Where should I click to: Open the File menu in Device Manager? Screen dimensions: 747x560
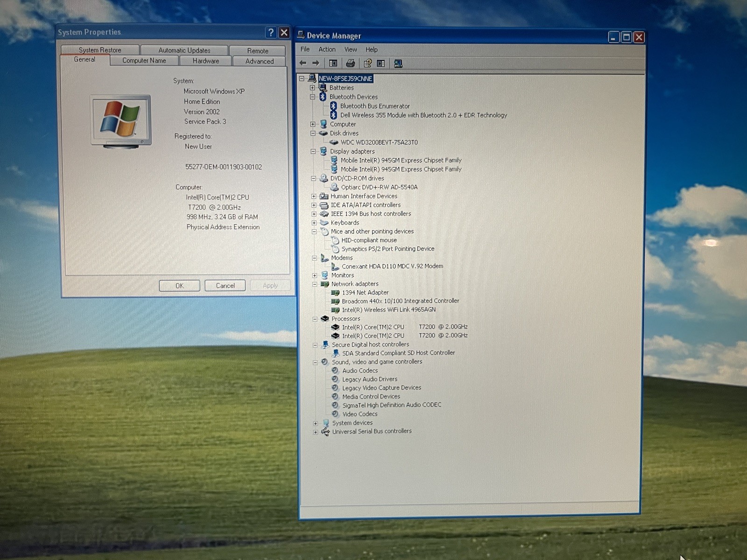coord(305,49)
